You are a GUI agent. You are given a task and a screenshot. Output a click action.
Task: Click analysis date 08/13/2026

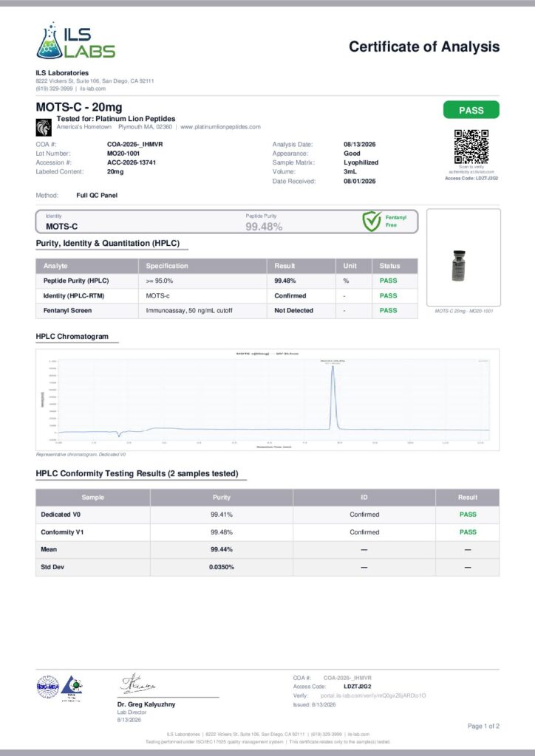pyautogui.click(x=359, y=144)
